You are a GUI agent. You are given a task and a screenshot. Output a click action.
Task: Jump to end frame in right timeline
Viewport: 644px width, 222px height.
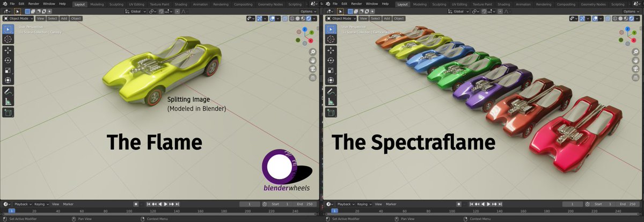pyautogui.click(x=499, y=204)
